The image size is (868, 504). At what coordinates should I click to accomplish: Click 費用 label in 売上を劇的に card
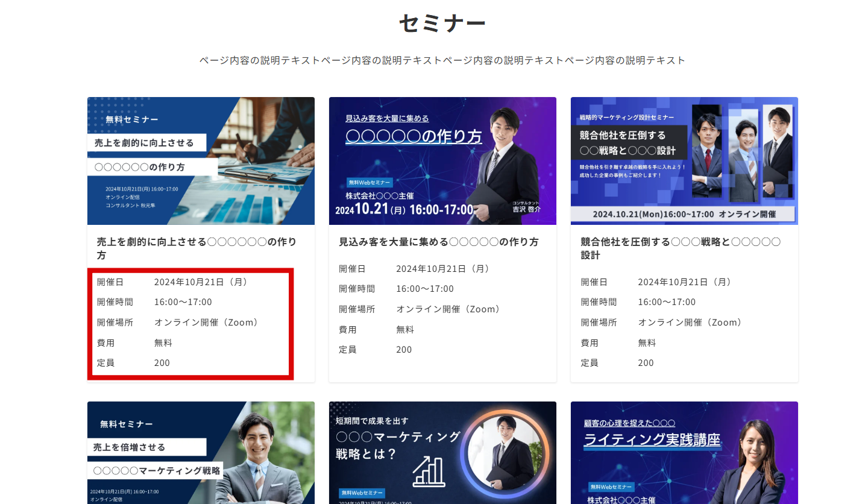click(x=106, y=342)
